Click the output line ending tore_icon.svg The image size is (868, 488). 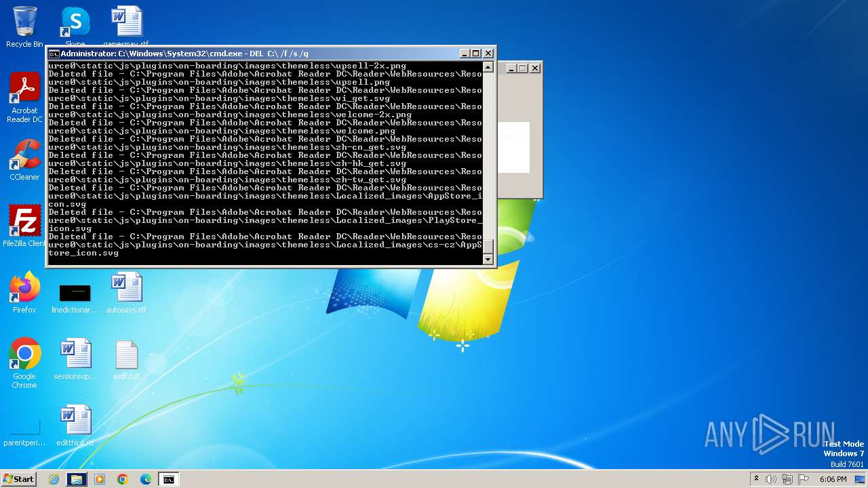(x=83, y=253)
